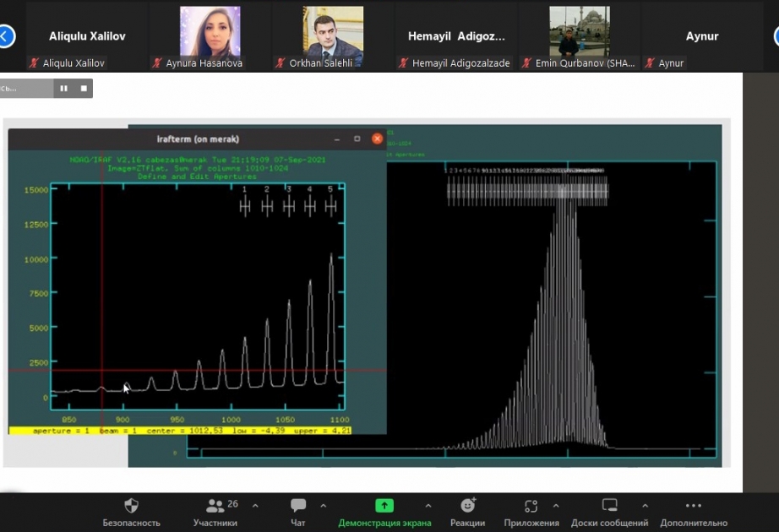The image size is (779, 532).
Task: Click aperture marker 3 in the plot
Action: (289, 205)
